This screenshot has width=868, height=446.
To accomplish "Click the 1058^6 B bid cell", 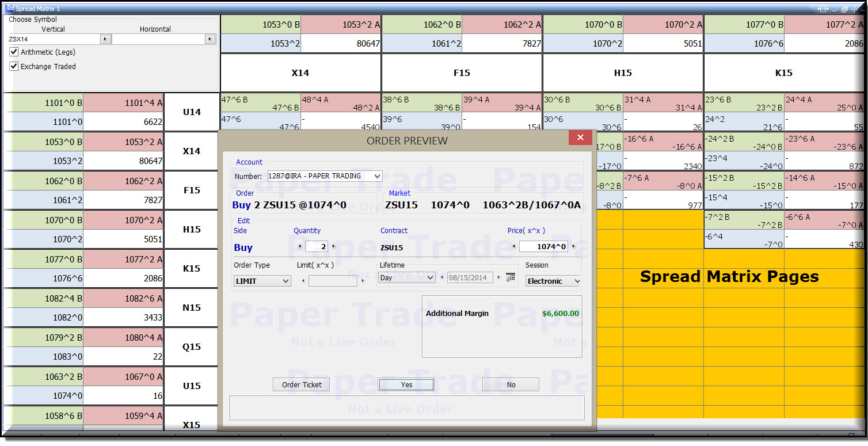I will (x=43, y=416).
